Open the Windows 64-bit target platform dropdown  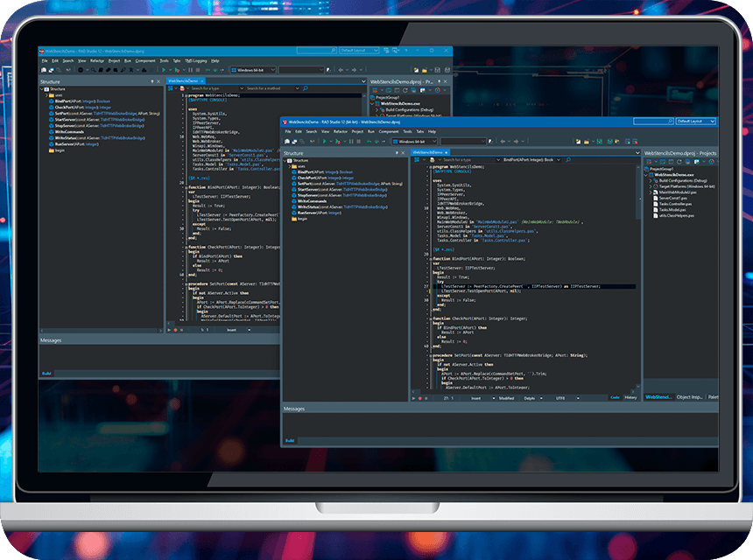pyautogui.click(x=433, y=141)
